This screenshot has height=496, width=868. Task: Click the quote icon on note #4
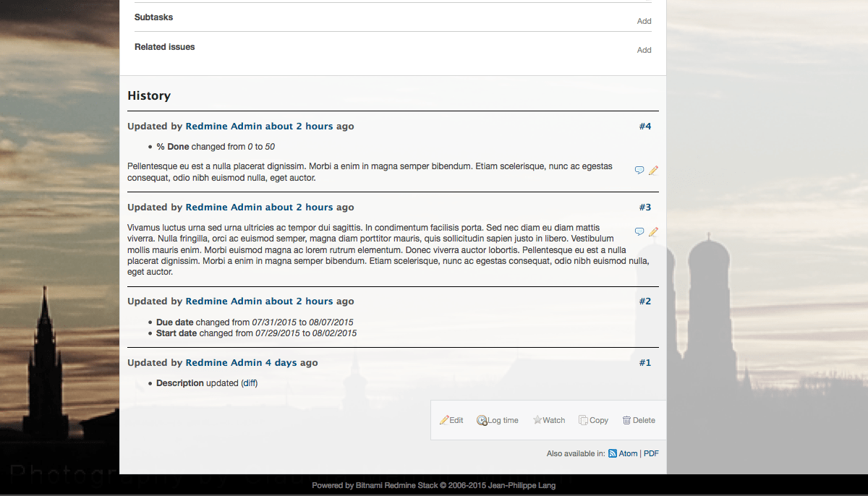(x=639, y=171)
